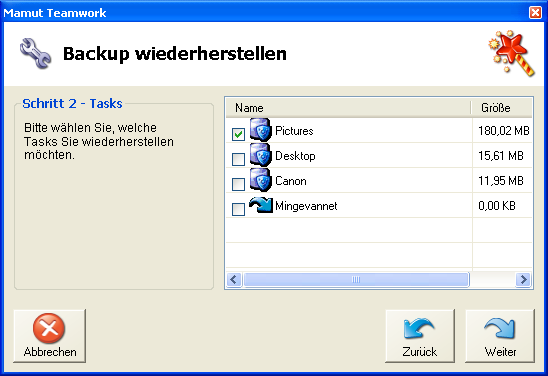
Task: Check the Mingevannet task checkbox
Action: (238, 209)
